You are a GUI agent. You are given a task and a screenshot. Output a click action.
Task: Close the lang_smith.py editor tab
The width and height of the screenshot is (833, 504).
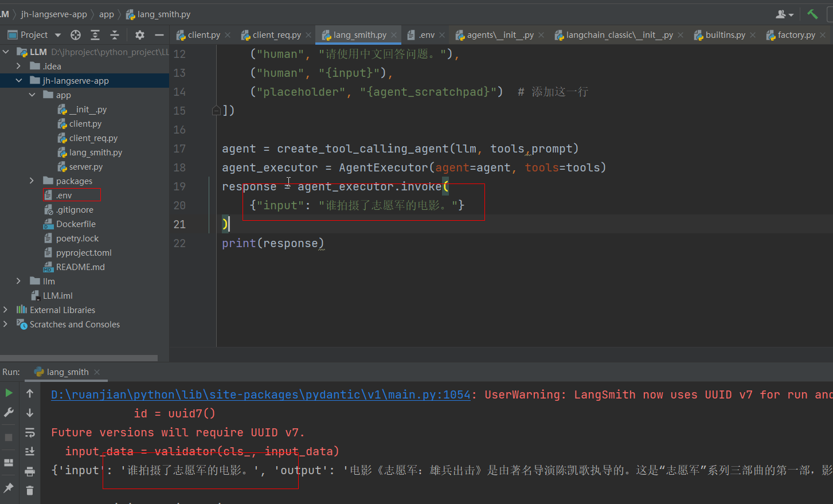pyautogui.click(x=394, y=35)
